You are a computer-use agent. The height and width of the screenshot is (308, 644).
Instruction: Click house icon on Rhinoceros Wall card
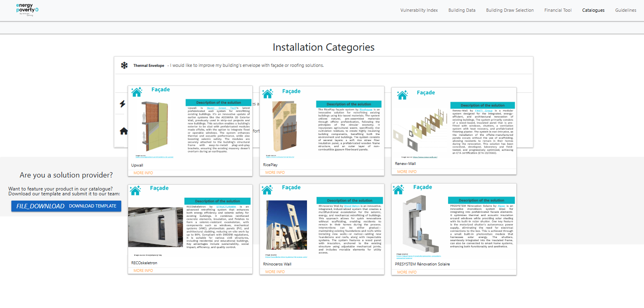(267, 190)
